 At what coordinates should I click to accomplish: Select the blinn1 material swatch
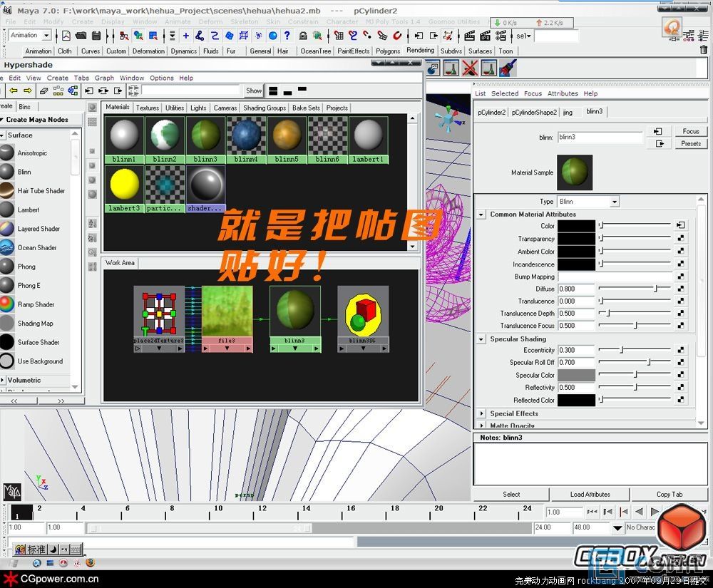pos(124,140)
